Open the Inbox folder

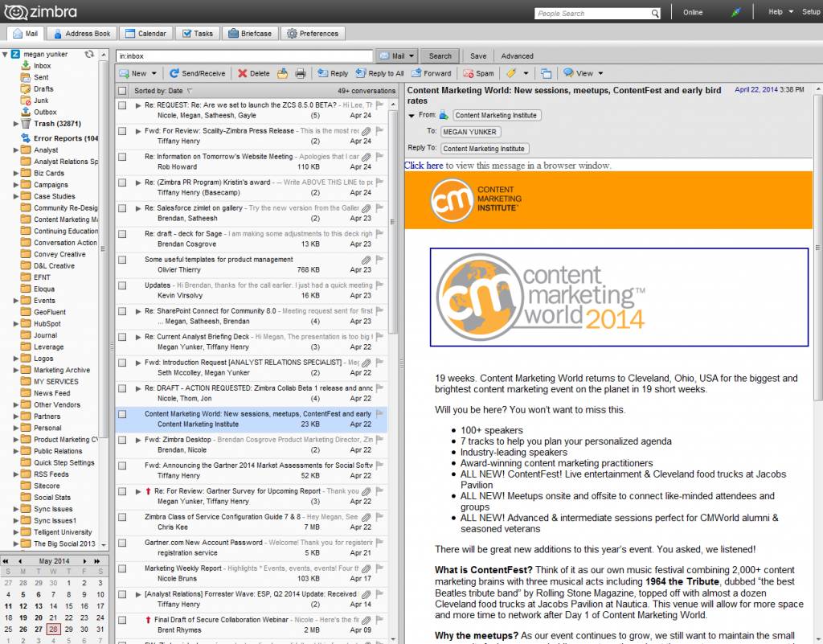click(42, 66)
